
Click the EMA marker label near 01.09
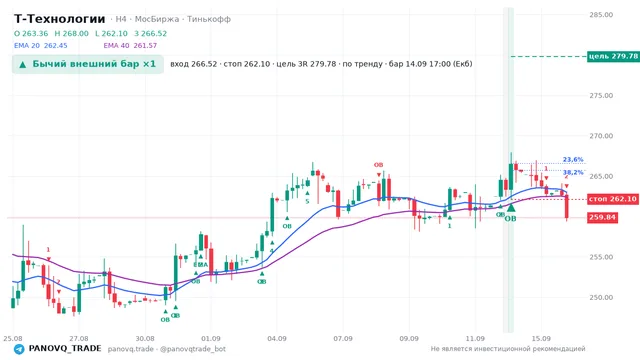(x=200, y=264)
